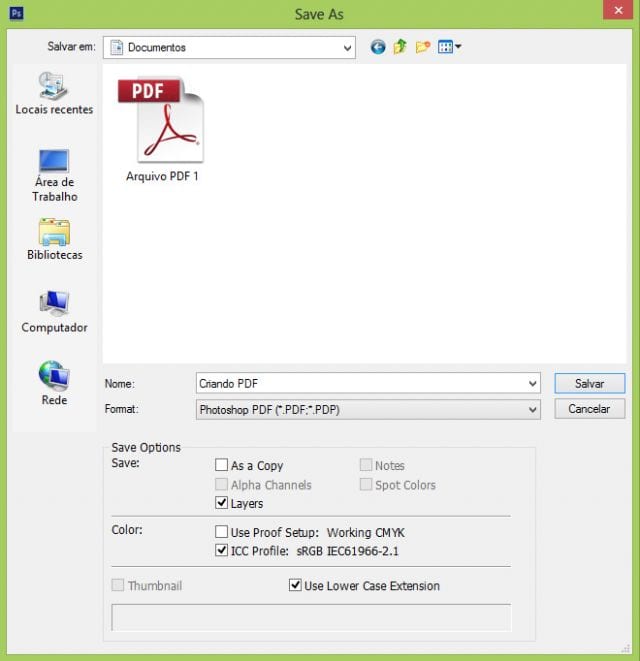Open the view menu icon
This screenshot has width=640, height=661.
point(449,47)
